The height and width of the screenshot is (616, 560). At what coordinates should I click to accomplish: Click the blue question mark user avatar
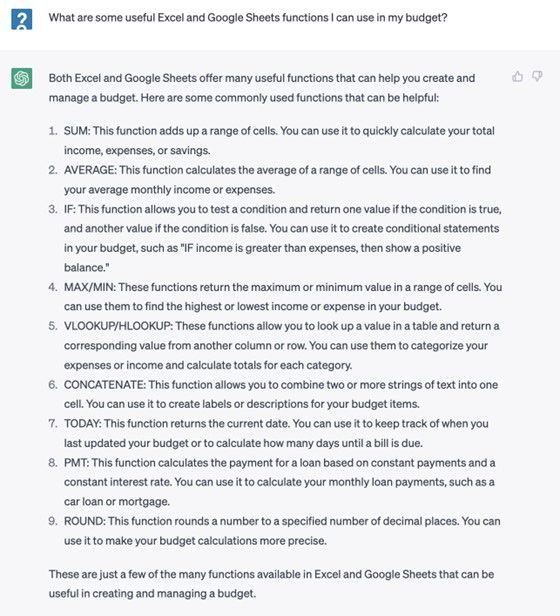(22, 19)
